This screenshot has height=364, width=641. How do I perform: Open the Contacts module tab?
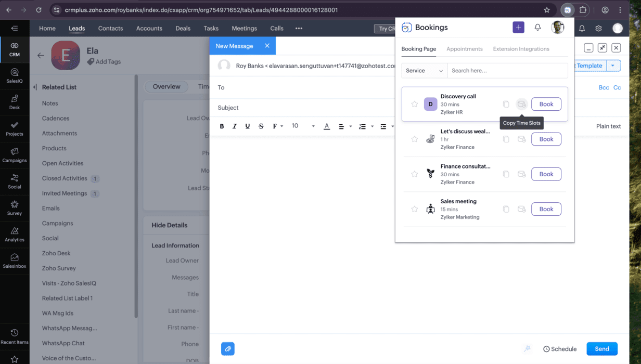[110, 29]
